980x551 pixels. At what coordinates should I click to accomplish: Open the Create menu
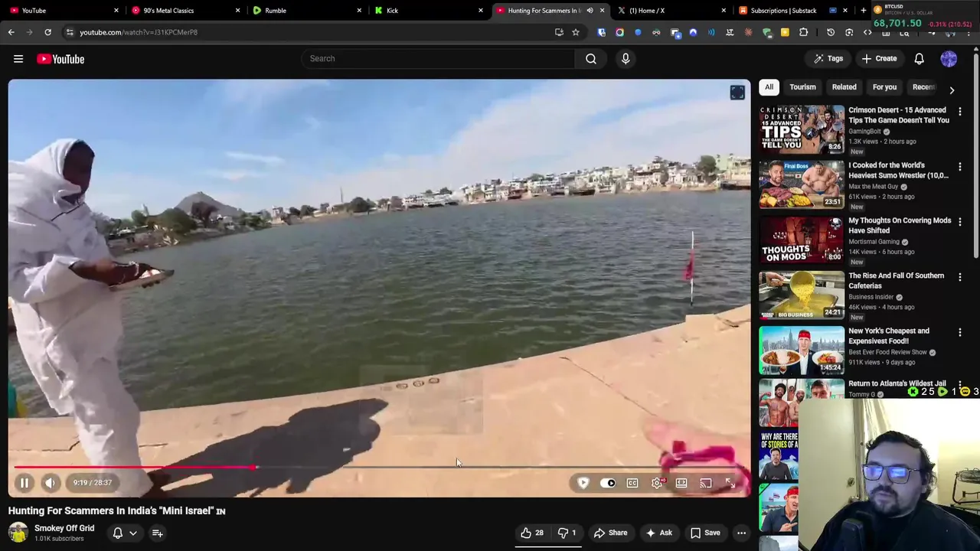(879, 59)
